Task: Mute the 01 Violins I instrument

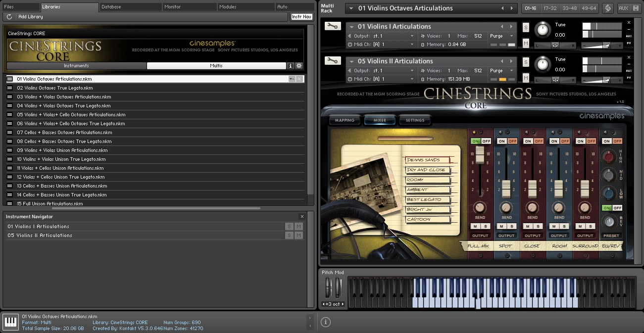Action: coord(526,44)
